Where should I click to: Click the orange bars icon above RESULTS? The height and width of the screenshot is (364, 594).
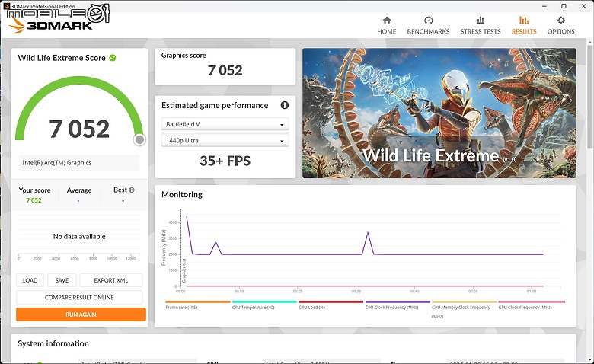click(524, 20)
